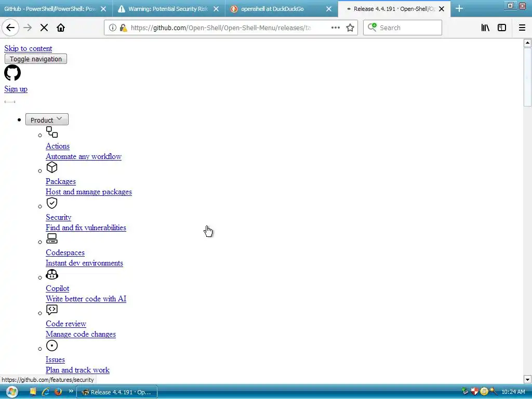This screenshot has width=532, height=399.
Task: Launch Firefox from the quick launch bar
Action: 58,392
